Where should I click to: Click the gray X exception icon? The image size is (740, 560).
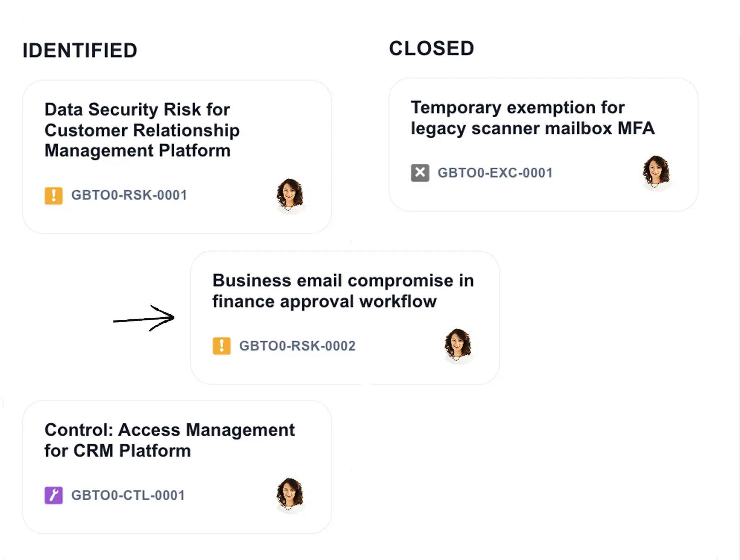click(420, 173)
